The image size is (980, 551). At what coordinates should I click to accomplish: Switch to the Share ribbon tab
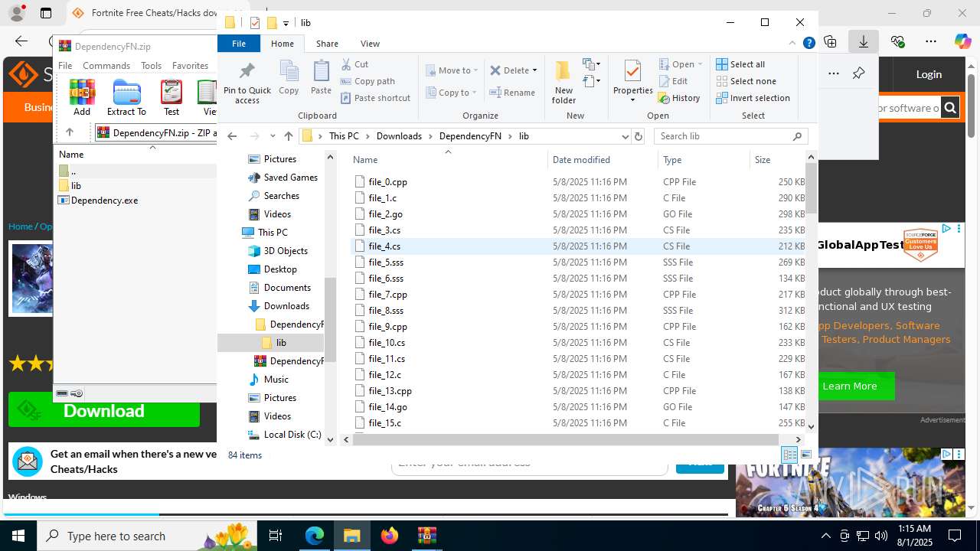[x=327, y=44]
